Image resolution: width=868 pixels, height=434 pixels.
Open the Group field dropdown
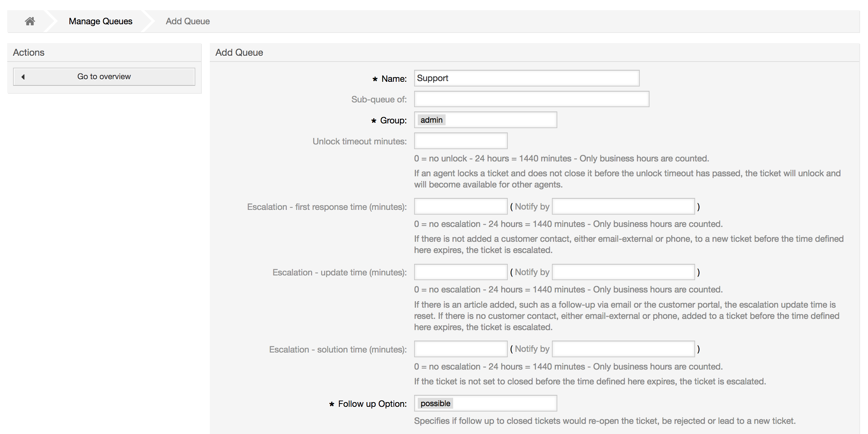[x=486, y=119]
